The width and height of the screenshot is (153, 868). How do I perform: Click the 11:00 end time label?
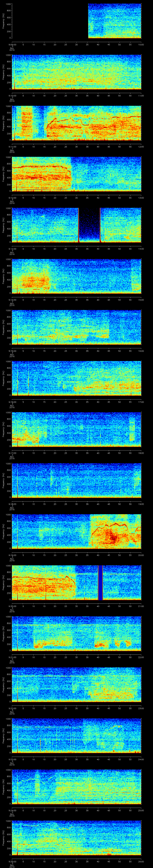point(141,96)
